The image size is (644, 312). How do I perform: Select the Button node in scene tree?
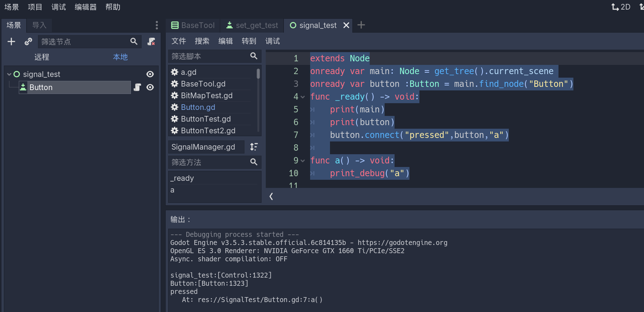click(x=75, y=87)
